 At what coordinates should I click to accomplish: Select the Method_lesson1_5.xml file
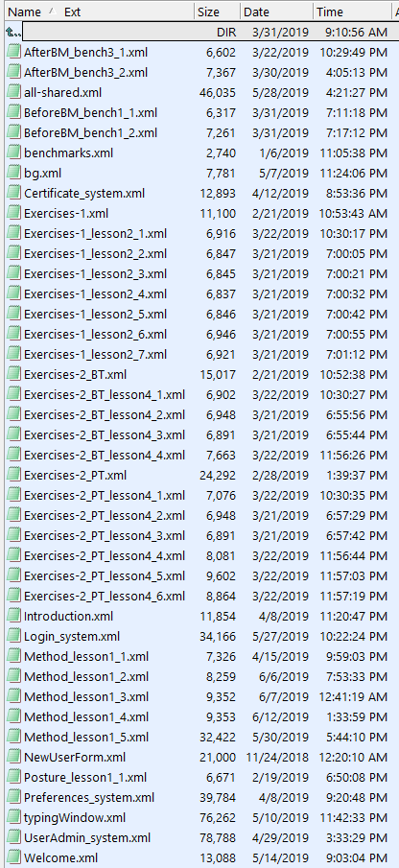click(199, 738)
